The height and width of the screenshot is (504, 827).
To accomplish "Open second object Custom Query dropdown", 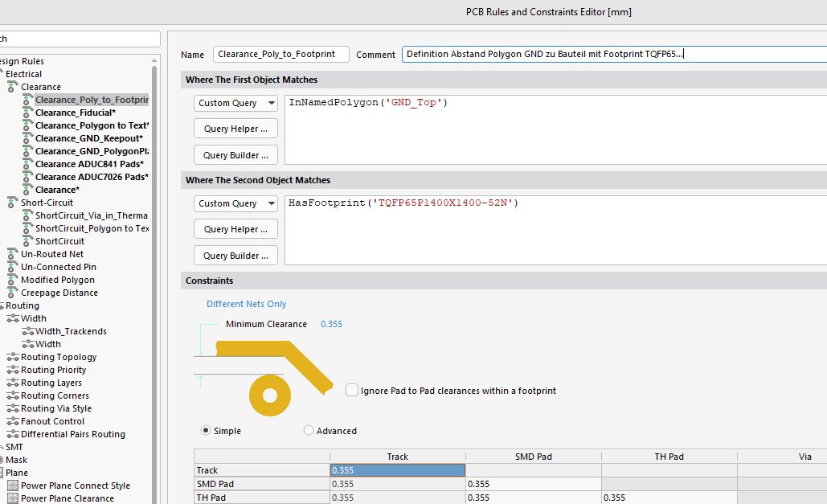I will tap(235, 203).
